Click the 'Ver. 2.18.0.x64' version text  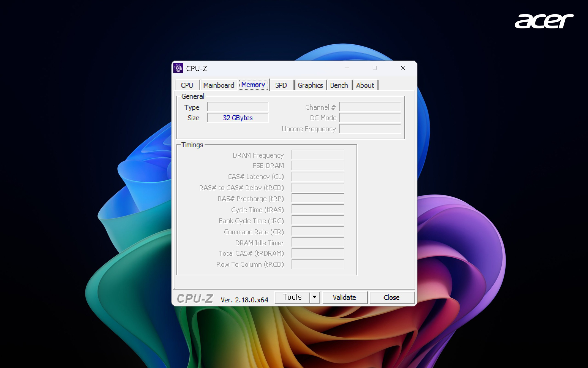[244, 300]
